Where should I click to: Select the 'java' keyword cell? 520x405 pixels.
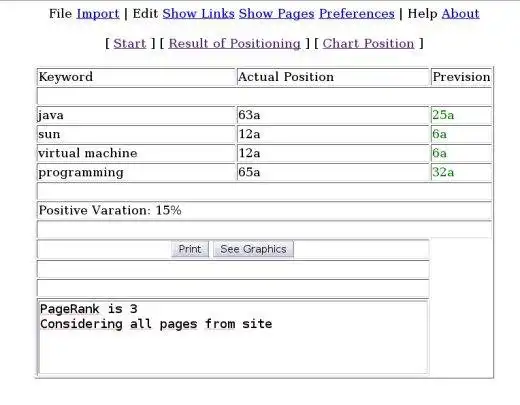point(136,115)
